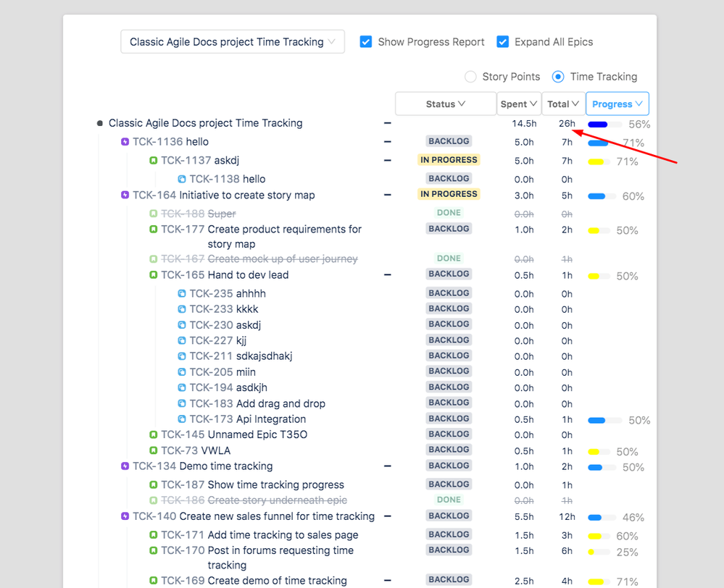Select the story icon next to TCK-73 VWLA
This screenshot has width=724, height=588.
tap(154, 450)
